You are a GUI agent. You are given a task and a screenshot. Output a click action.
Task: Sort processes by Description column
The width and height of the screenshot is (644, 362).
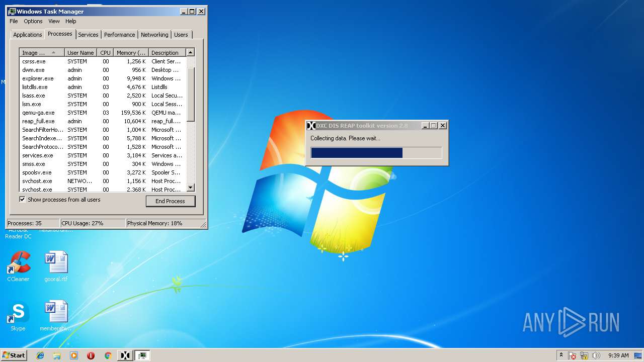coord(167,52)
